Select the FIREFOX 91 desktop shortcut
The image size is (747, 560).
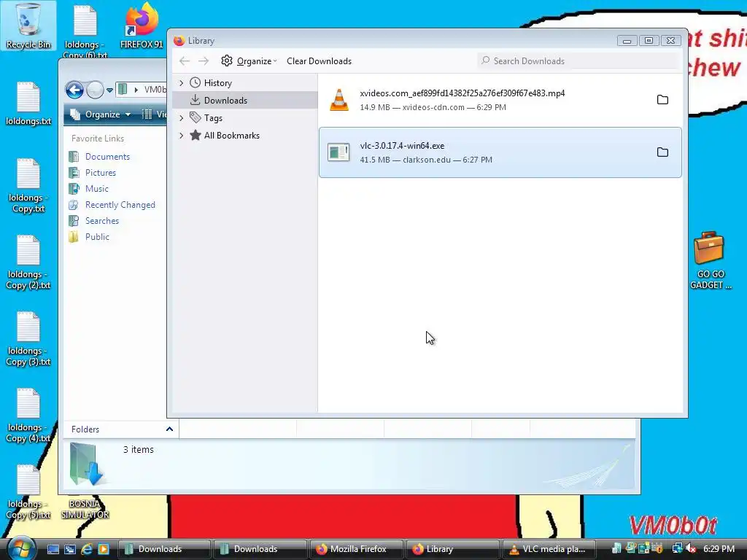pos(142,26)
